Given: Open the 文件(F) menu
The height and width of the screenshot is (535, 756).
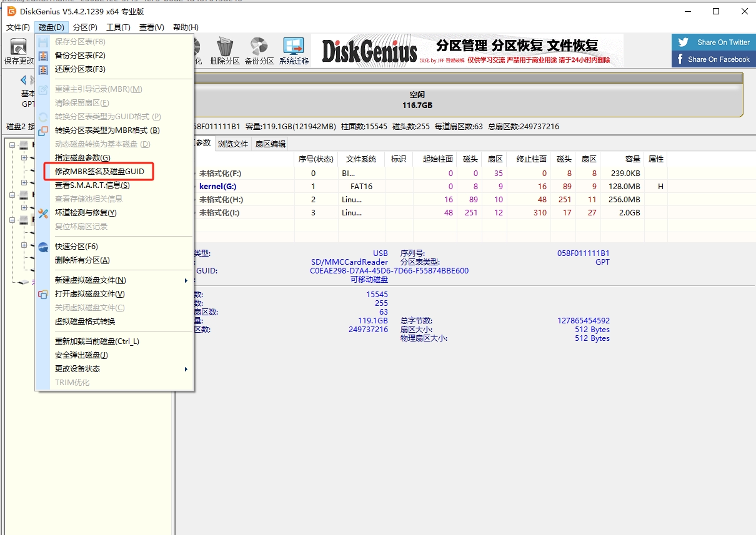Looking at the screenshot, I should [18, 27].
